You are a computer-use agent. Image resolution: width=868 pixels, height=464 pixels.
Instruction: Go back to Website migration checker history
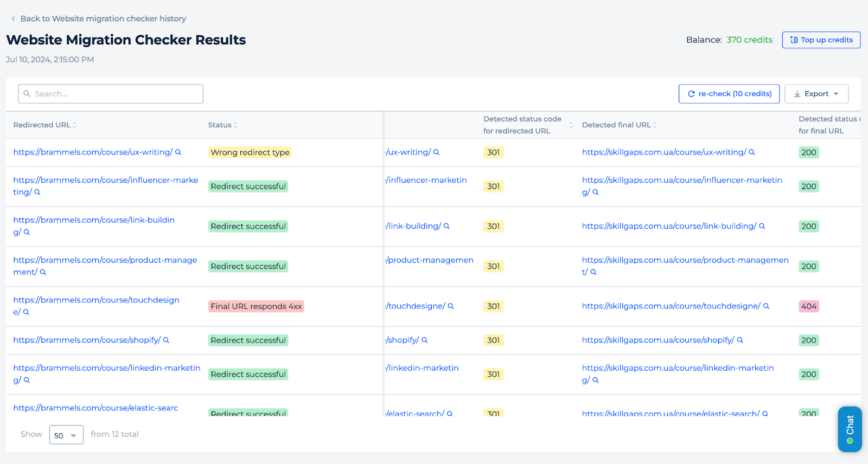click(98, 18)
